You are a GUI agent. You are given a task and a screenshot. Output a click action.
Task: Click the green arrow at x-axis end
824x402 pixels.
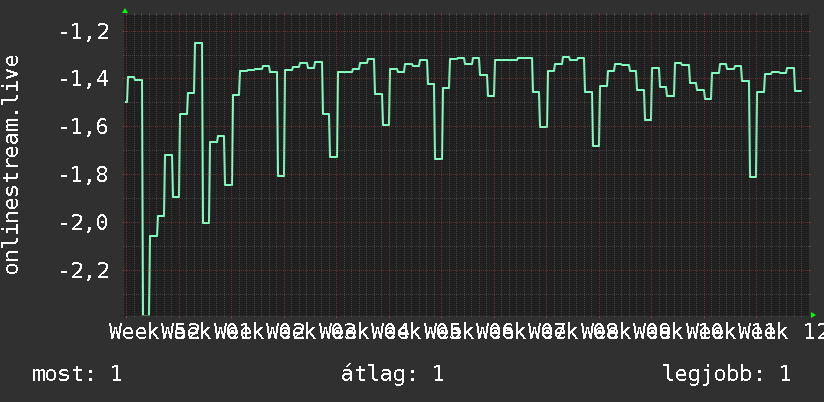click(813, 315)
